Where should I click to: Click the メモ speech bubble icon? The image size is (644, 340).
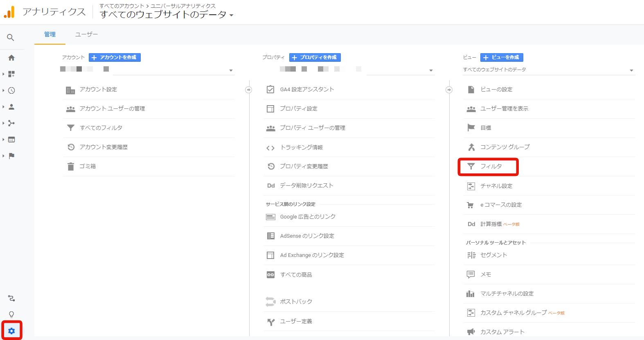tap(471, 274)
